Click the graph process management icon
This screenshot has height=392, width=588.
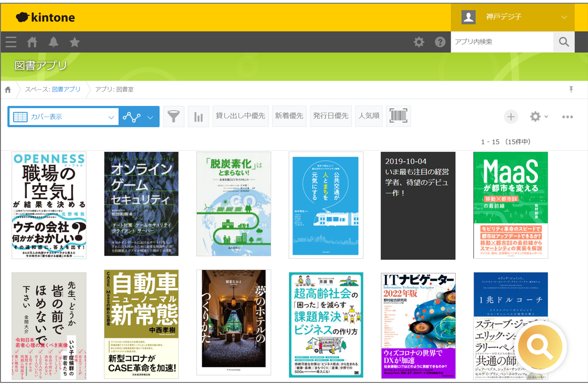(x=131, y=117)
